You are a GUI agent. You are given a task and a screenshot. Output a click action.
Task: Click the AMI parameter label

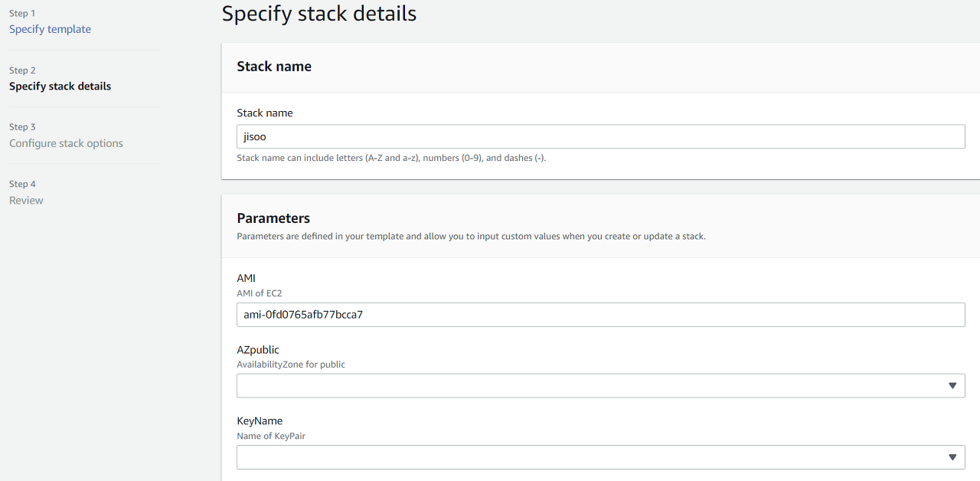pos(246,279)
